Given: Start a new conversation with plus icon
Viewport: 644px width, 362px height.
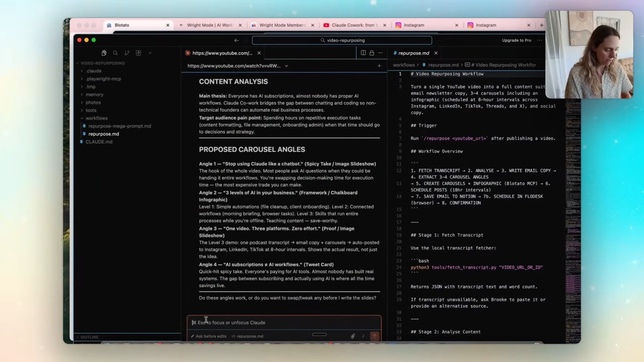Looking at the screenshot, I should pyautogui.click(x=379, y=66).
